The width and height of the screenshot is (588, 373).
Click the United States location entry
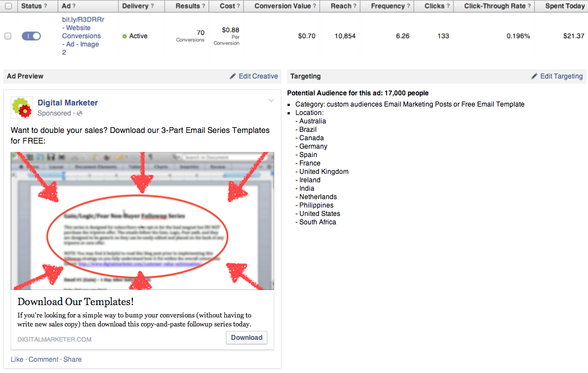[320, 214]
